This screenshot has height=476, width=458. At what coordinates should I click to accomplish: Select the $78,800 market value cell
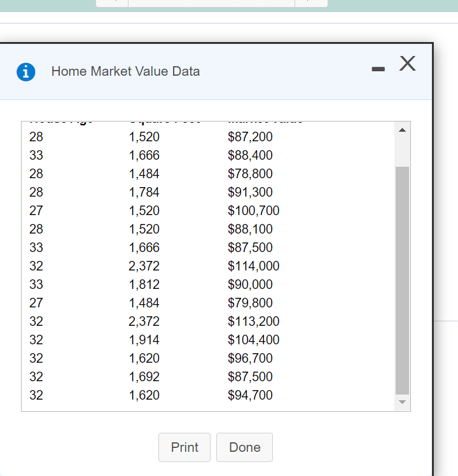click(250, 174)
